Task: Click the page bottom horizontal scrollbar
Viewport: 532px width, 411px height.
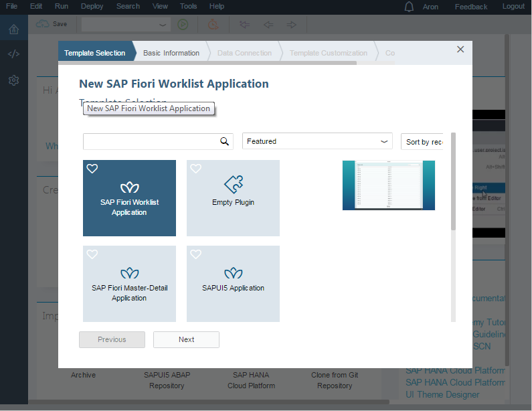Action: click(209, 402)
